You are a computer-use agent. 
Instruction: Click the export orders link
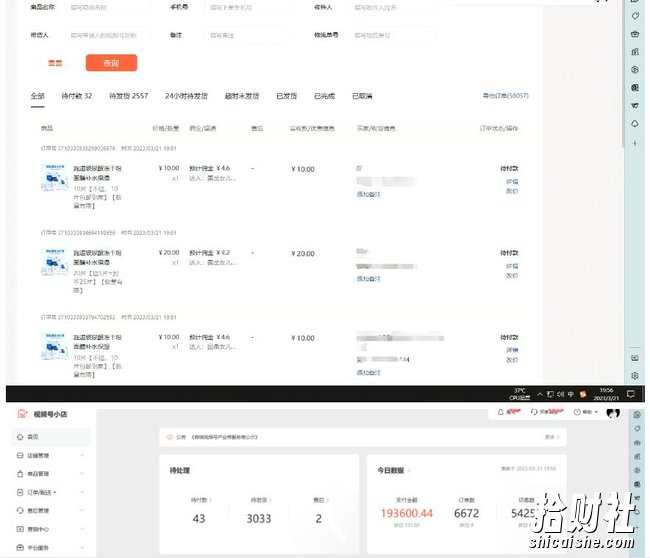(x=506, y=96)
